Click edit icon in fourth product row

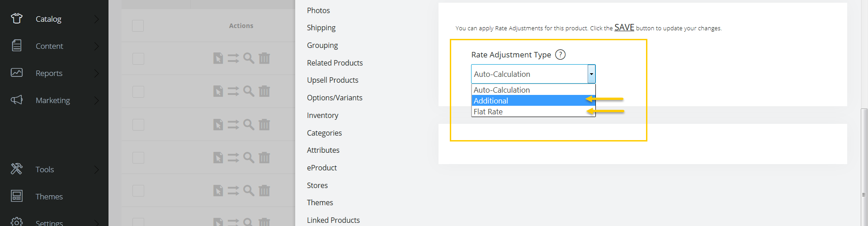point(218,157)
